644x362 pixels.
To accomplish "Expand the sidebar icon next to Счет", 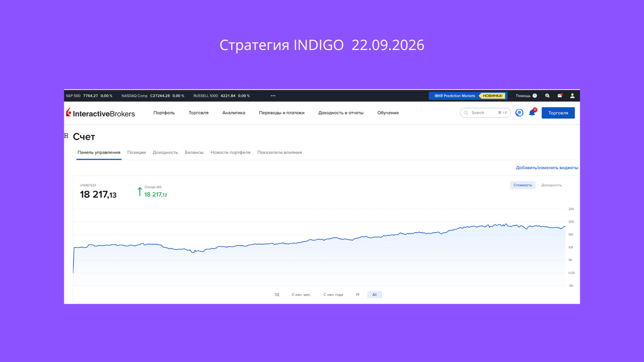I will coord(66,136).
